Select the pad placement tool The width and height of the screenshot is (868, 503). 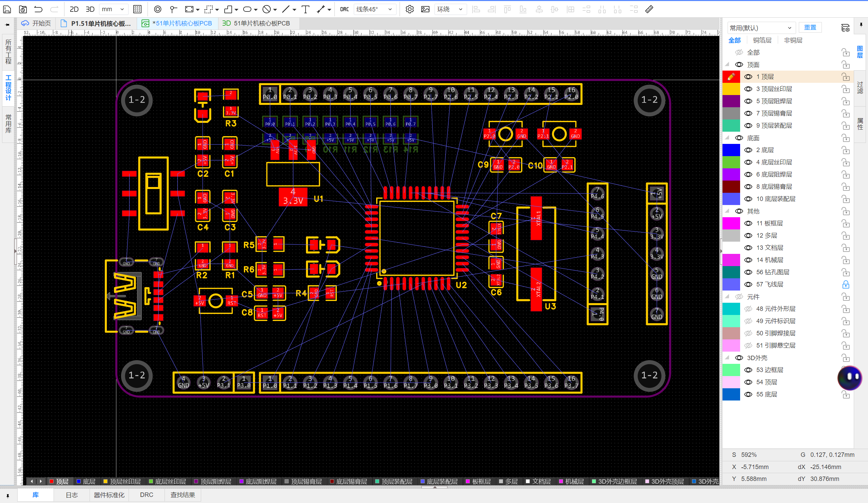(157, 9)
